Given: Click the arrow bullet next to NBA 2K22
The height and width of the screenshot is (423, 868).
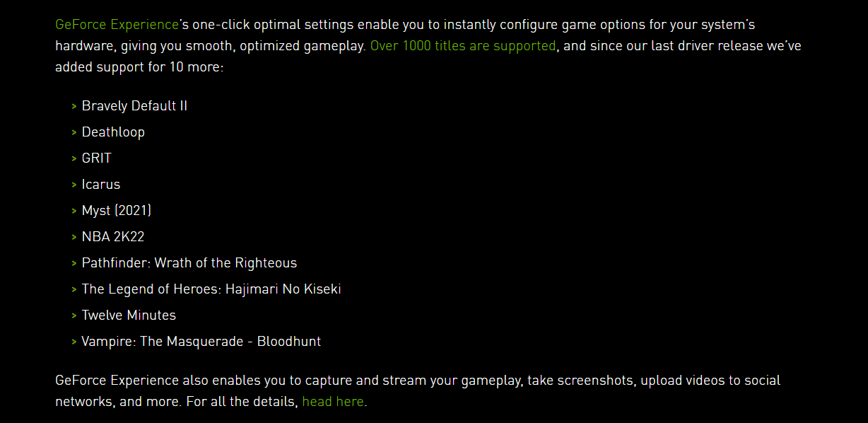Looking at the screenshot, I should pyautogui.click(x=74, y=237).
